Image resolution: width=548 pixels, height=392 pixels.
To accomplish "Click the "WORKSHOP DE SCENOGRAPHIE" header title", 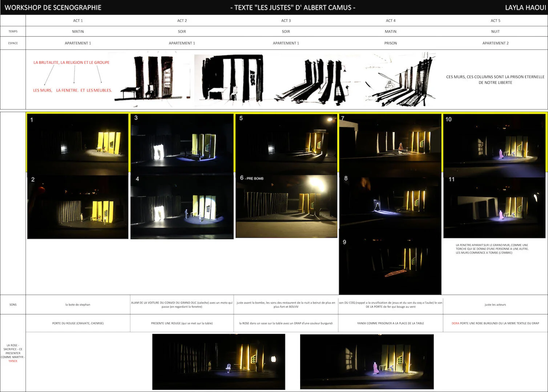I will (x=53, y=7).
